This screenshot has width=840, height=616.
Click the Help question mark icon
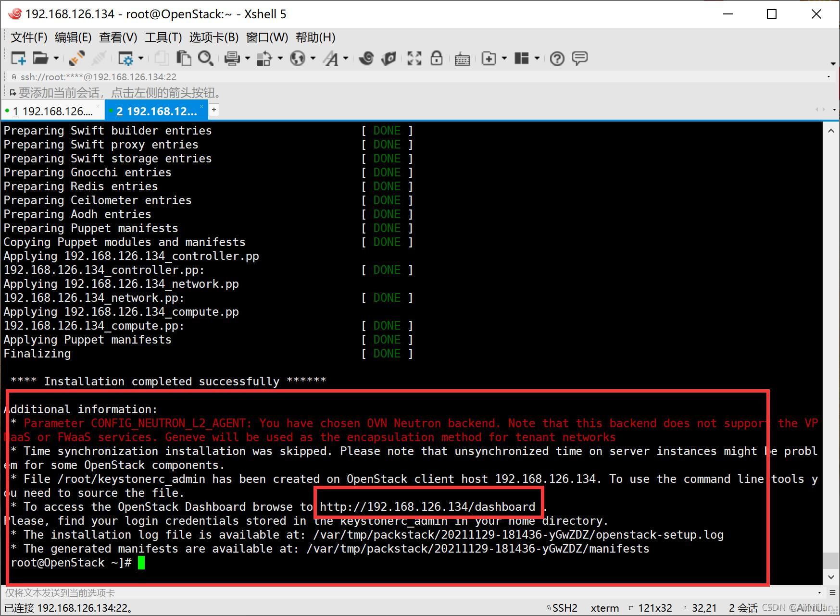pos(557,59)
